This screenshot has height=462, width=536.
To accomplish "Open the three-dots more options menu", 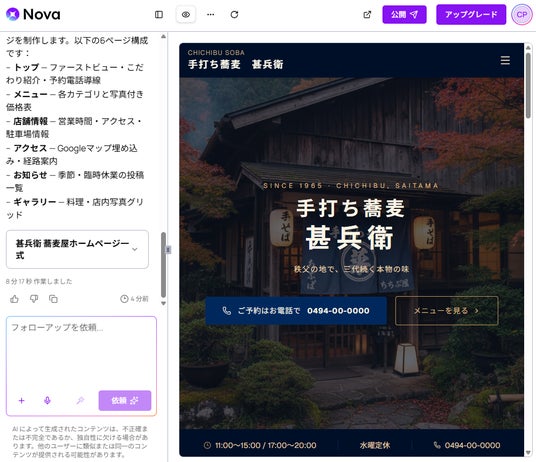I will [211, 15].
